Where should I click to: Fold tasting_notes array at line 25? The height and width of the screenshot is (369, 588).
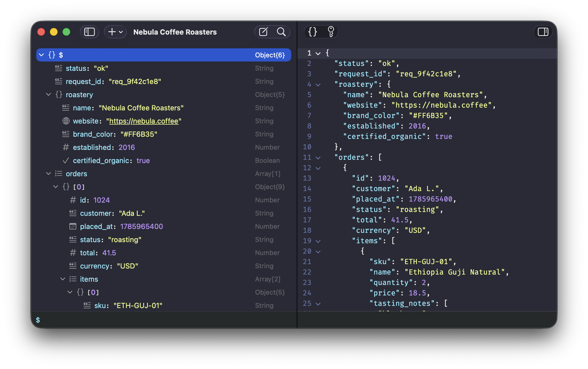click(x=318, y=304)
